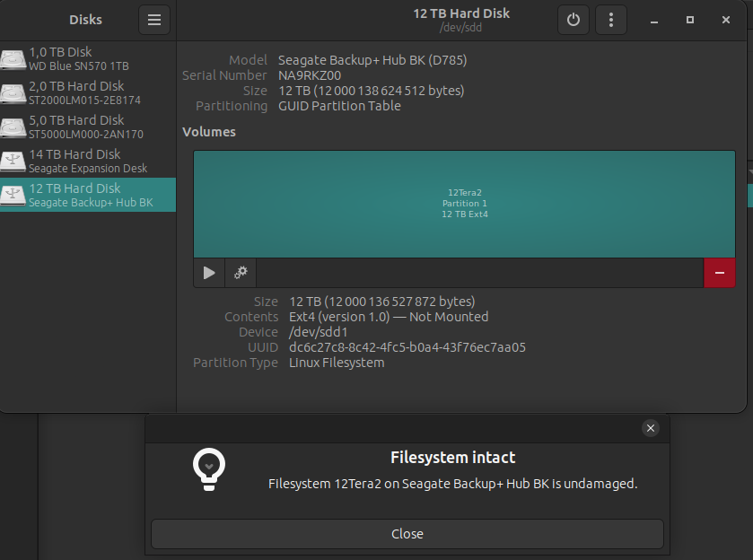Image resolution: width=753 pixels, height=560 pixels.
Task: Click the /dev/sdd1 device value
Action: (x=319, y=332)
